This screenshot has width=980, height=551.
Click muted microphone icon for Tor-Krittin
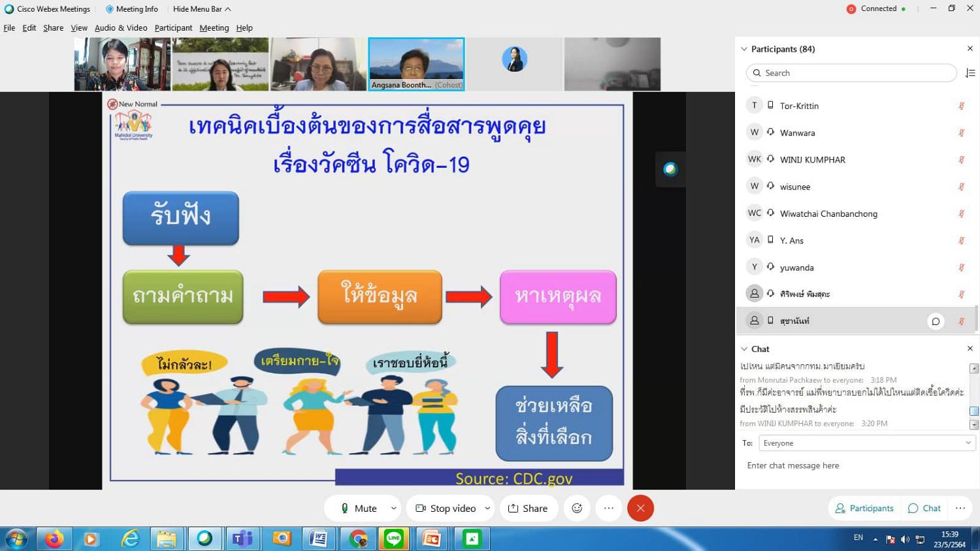(961, 106)
